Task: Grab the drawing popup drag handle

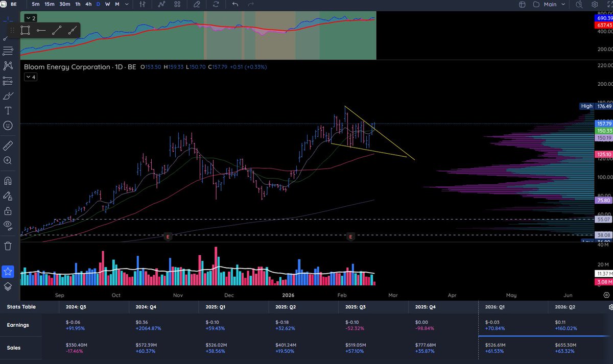Action: [x=12, y=30]
